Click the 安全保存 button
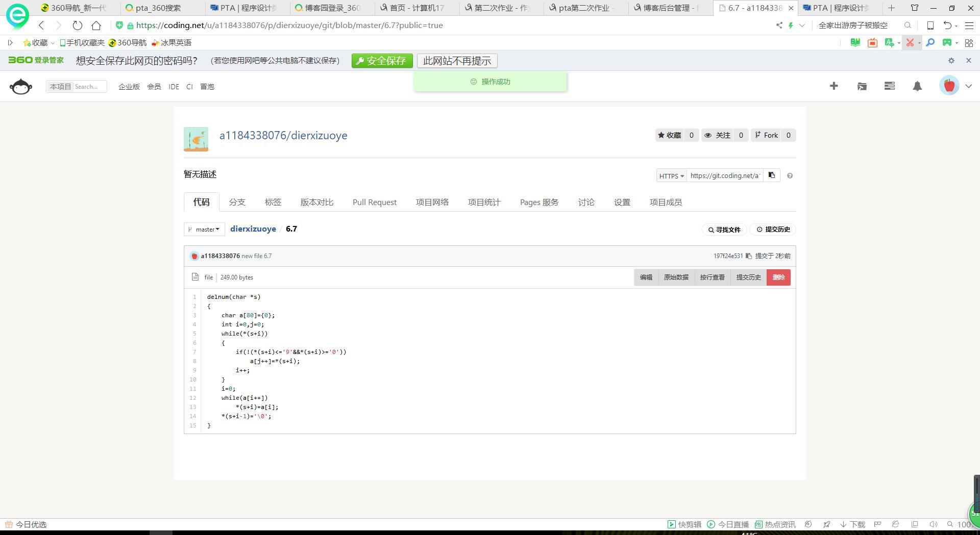Screen dimensions: 980x535 pos(382,61)
